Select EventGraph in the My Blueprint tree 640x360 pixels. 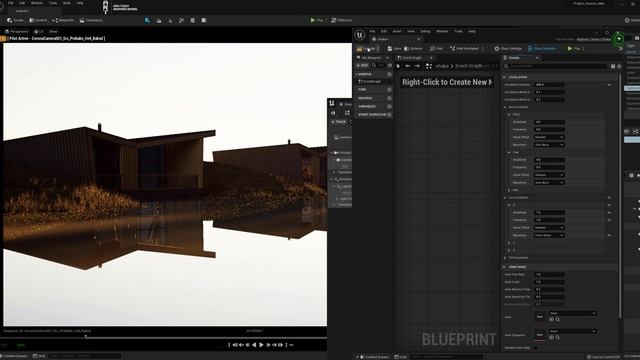point(370,82)
